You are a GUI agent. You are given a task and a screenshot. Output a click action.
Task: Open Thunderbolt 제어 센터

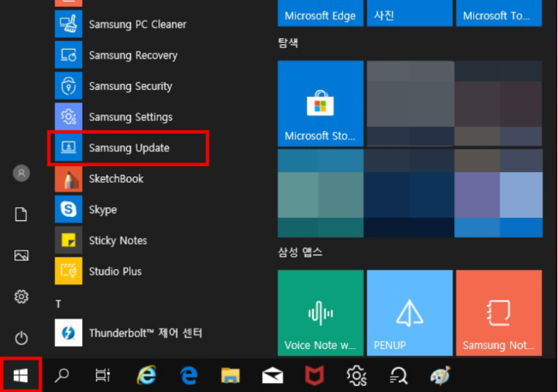pos(129,333)
